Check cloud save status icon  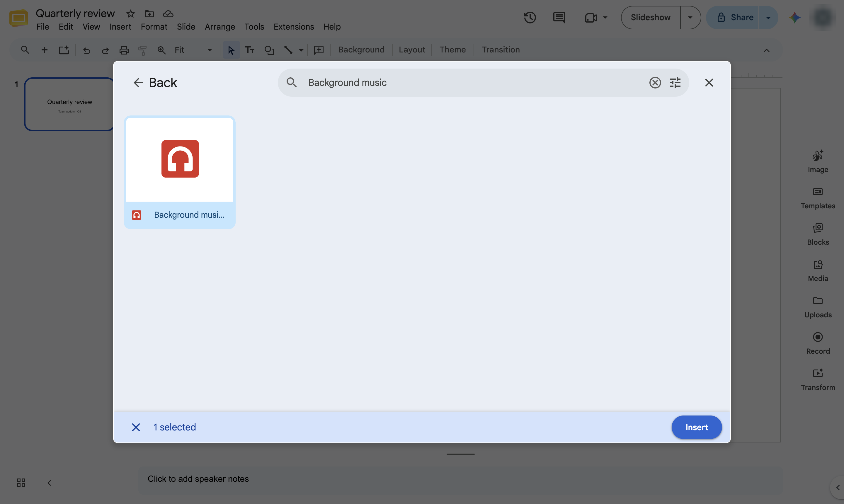click(x=168, y=13)
